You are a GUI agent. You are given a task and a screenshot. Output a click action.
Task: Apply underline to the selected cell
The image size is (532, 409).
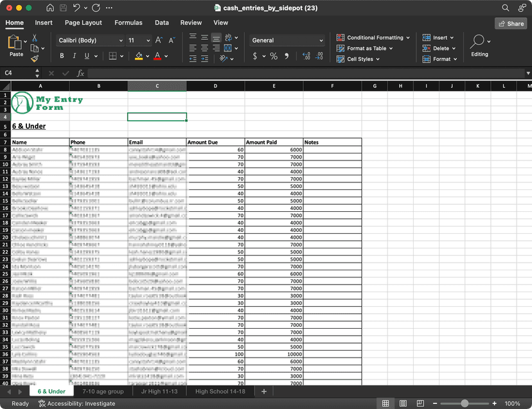(x=85, y=55)
